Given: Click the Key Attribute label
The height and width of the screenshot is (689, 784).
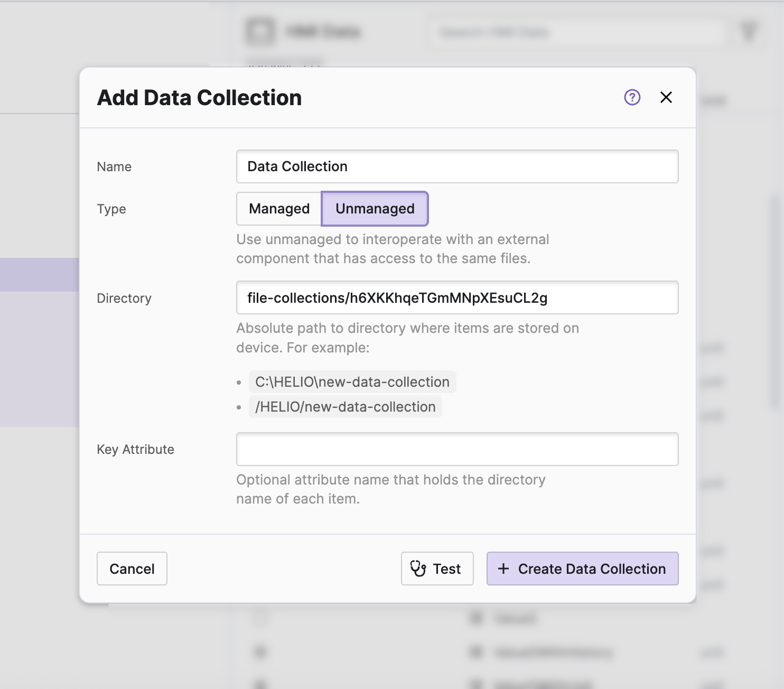Looking at the screenshot, I should (x=135, y=450).
